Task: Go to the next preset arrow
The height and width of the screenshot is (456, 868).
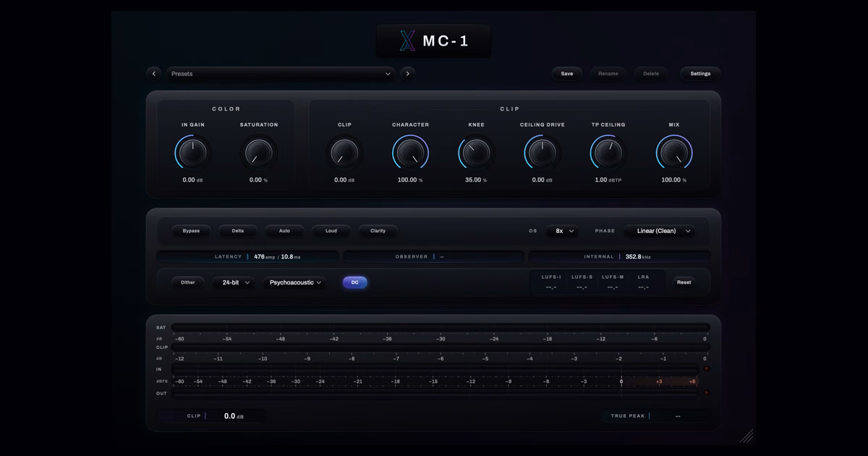Action: (x=408, y=73)
